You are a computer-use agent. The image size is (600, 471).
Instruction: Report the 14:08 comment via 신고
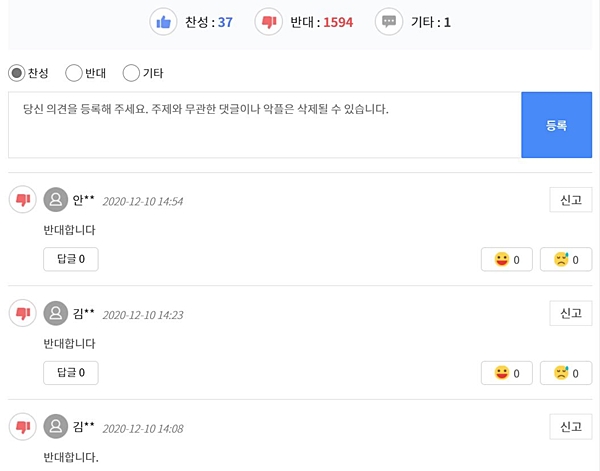point(570,427)
